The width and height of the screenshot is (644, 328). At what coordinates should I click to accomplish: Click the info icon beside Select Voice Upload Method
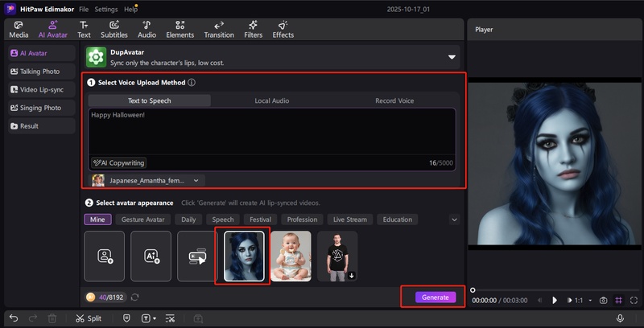(x=192, y=83)
